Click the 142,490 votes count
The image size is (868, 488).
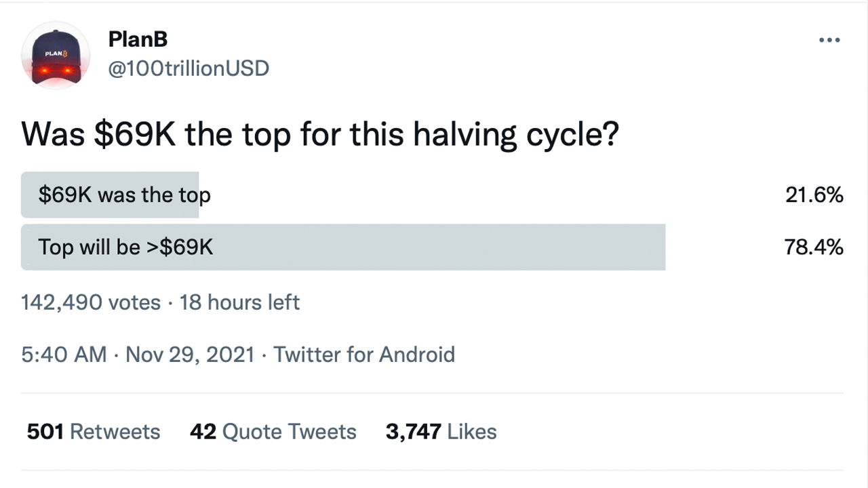click(x=91, y=302)
